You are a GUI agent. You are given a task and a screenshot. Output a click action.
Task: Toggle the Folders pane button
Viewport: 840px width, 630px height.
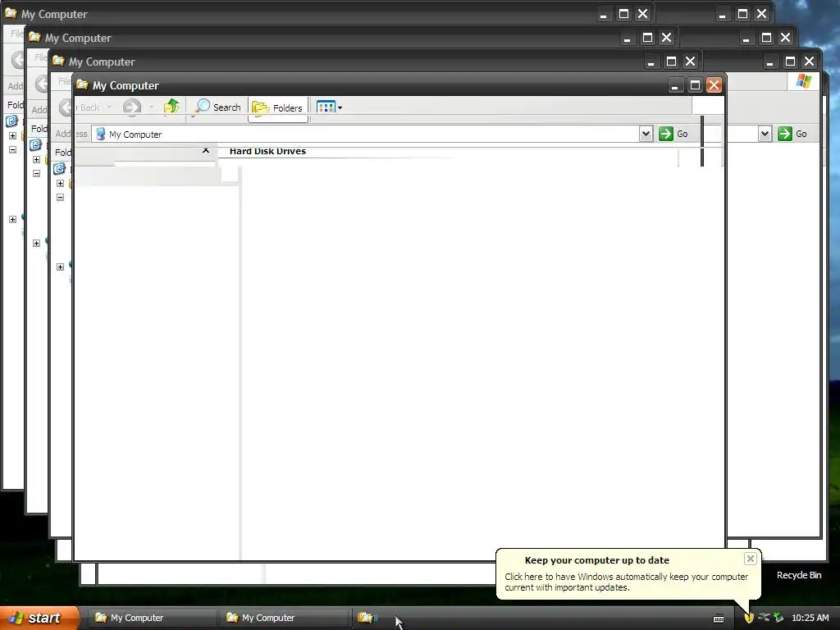point(277,107)
